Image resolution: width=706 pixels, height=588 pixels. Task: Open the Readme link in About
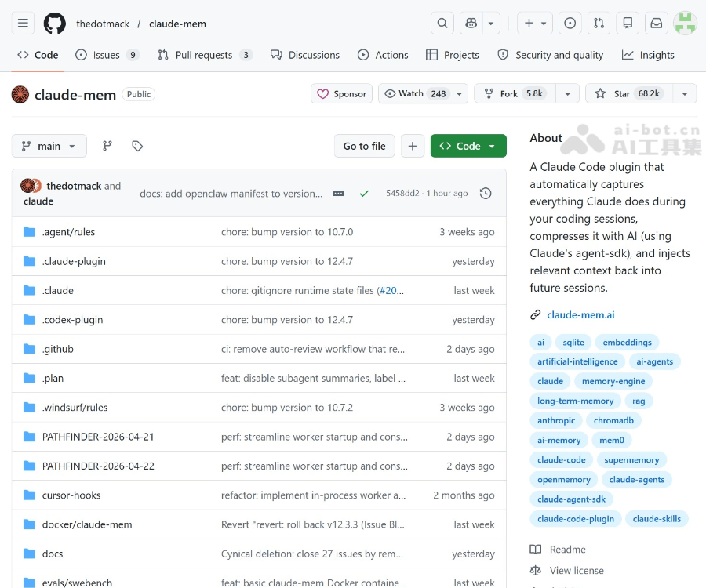pyautogui.click(x=567, y=550)
